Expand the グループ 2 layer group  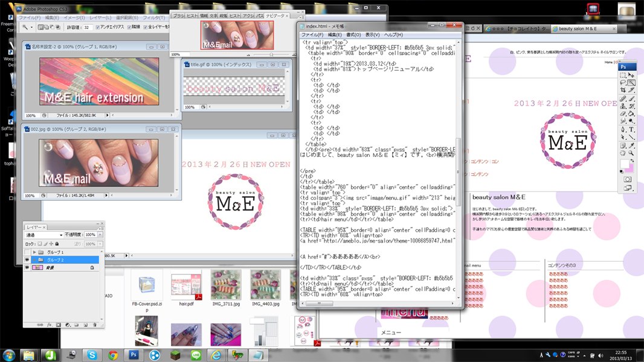34,260
